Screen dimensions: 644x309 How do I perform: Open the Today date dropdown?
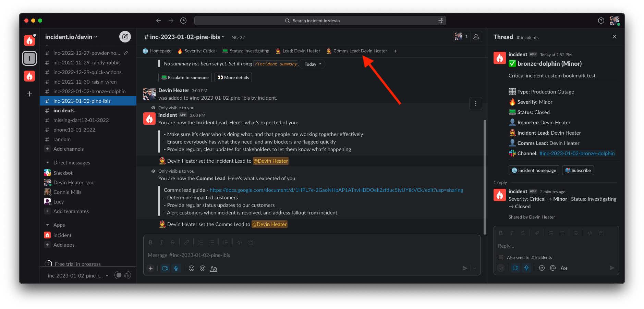coord(312,64)
